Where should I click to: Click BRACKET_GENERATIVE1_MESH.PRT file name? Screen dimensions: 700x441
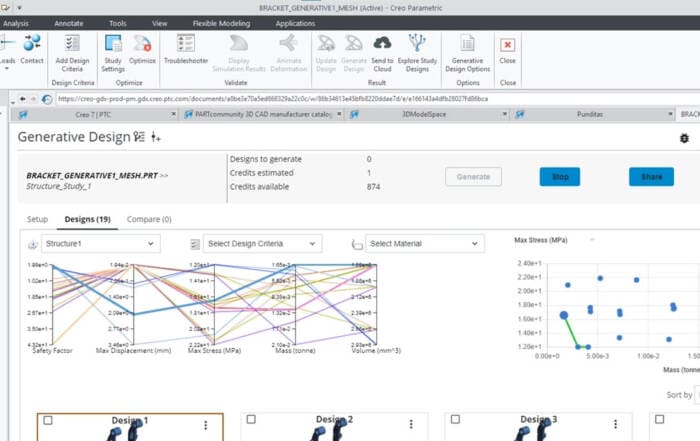[92, 176]
